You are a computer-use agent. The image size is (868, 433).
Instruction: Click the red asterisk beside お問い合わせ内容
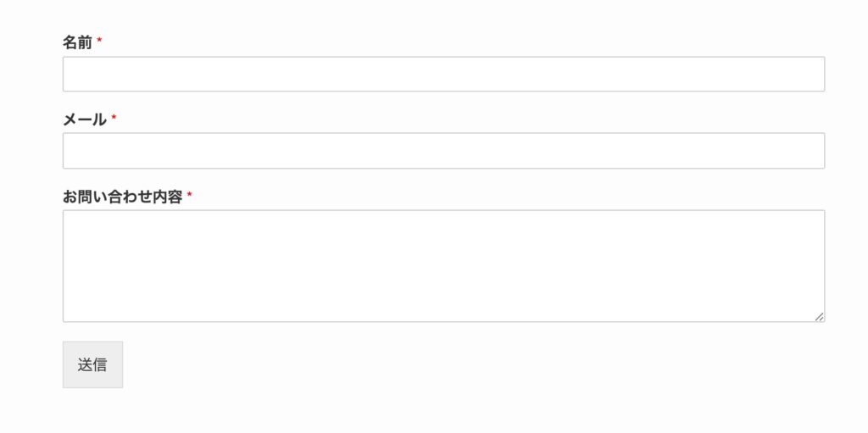[x=189, y=195]
